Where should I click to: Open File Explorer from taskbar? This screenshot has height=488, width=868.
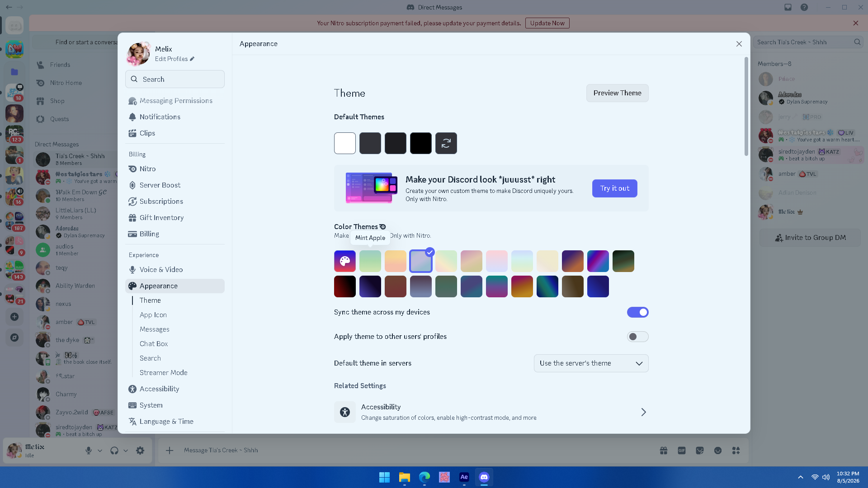404,477
